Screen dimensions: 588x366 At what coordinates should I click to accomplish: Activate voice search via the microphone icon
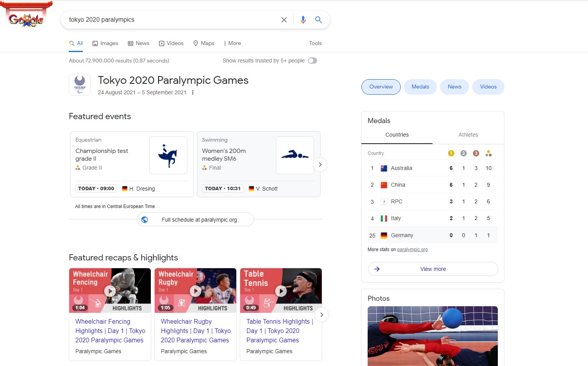(x=303, y=19)
